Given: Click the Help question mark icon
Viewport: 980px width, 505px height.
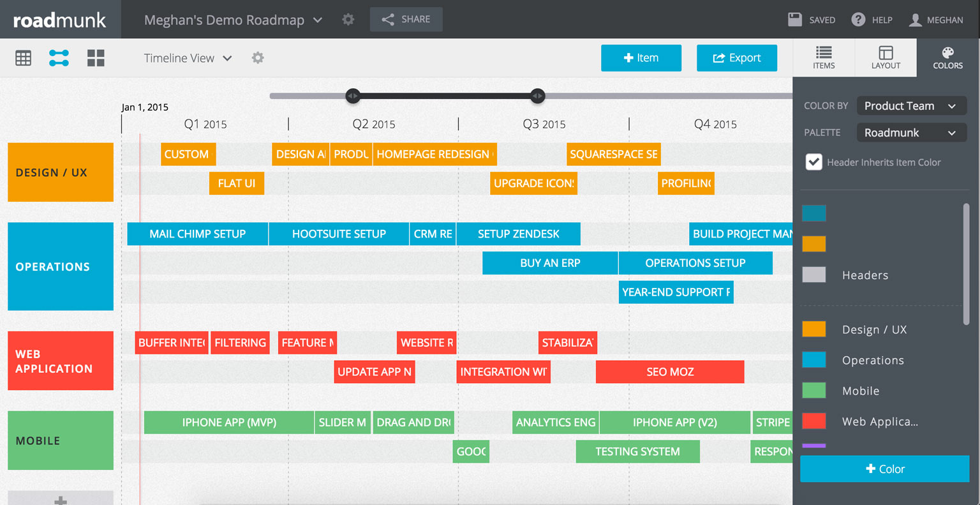Looking at the screenshot, I should point(858,20).
